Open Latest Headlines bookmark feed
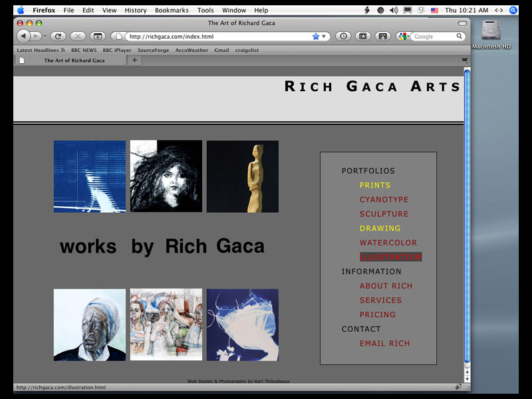 (41, 51)
